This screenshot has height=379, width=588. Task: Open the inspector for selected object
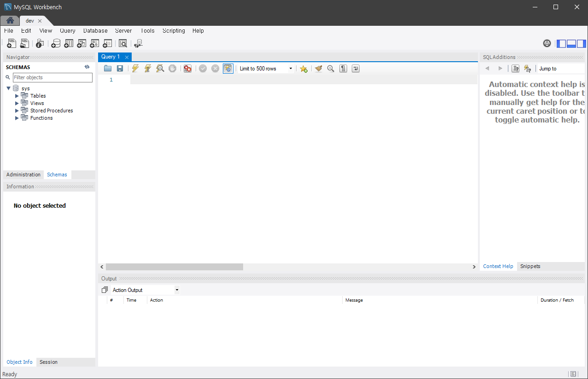point(40,43)
